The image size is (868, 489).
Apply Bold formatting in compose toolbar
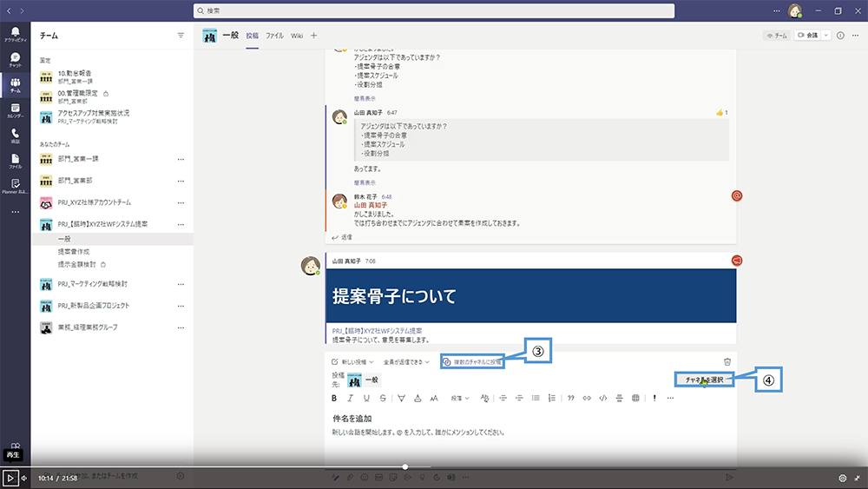334,398
